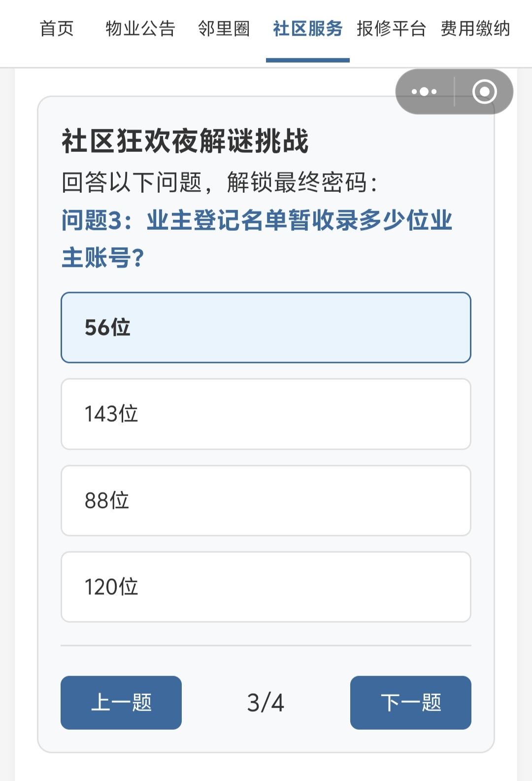
Task: Tap the mini-program close circle icon
Action: tap(484, 92)
